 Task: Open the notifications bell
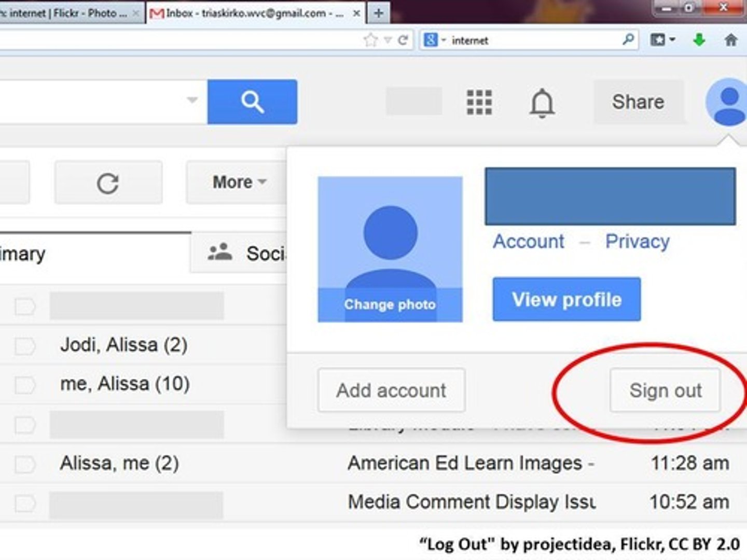(x=542, y=103)
